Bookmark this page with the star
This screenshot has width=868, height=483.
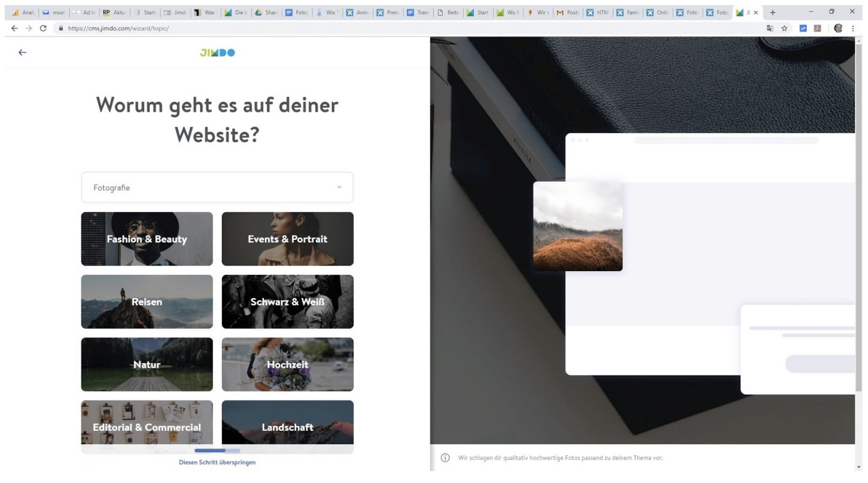tap(784, 28)
